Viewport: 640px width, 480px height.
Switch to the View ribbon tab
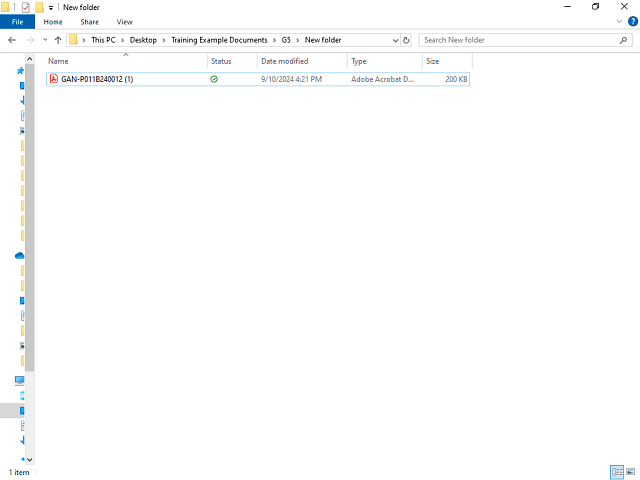click(124, 22)
